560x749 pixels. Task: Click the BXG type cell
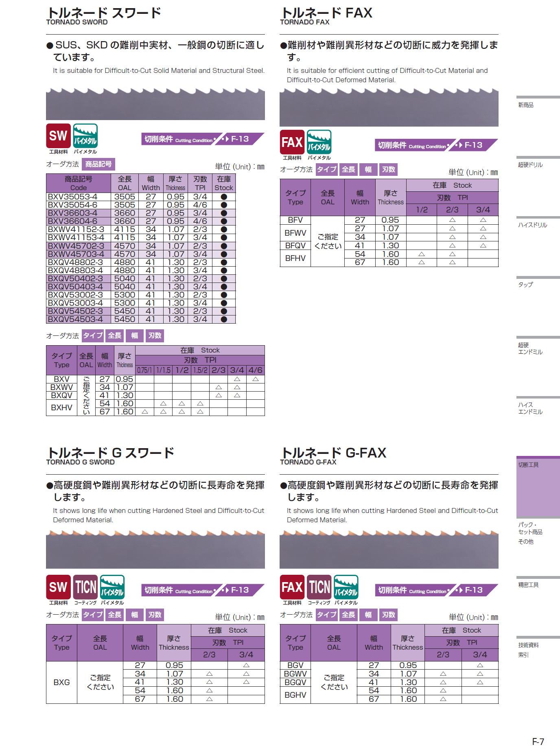[62, 682]
